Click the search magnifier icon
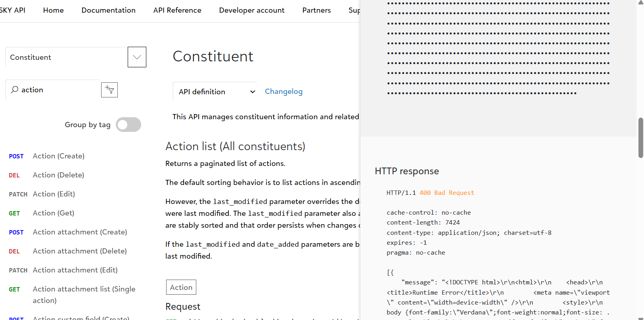This screenshot has height=320, width=644. click(x=15, y=90)
